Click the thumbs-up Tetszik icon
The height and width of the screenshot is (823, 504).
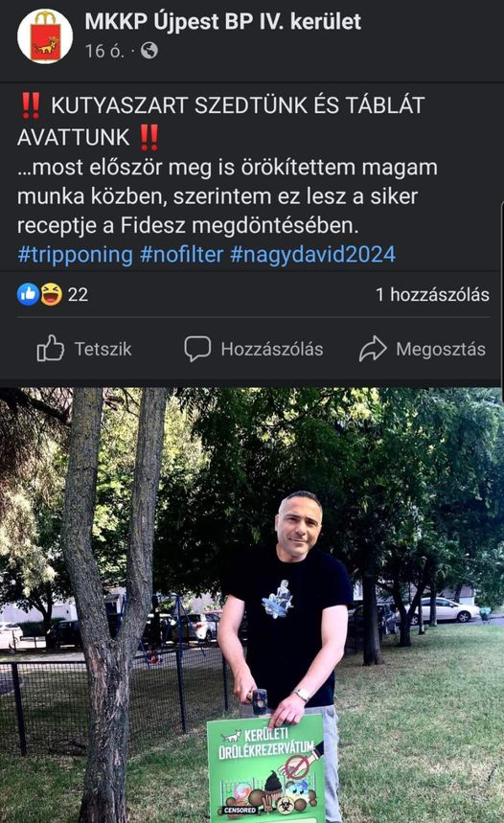[x=51, y=349]
